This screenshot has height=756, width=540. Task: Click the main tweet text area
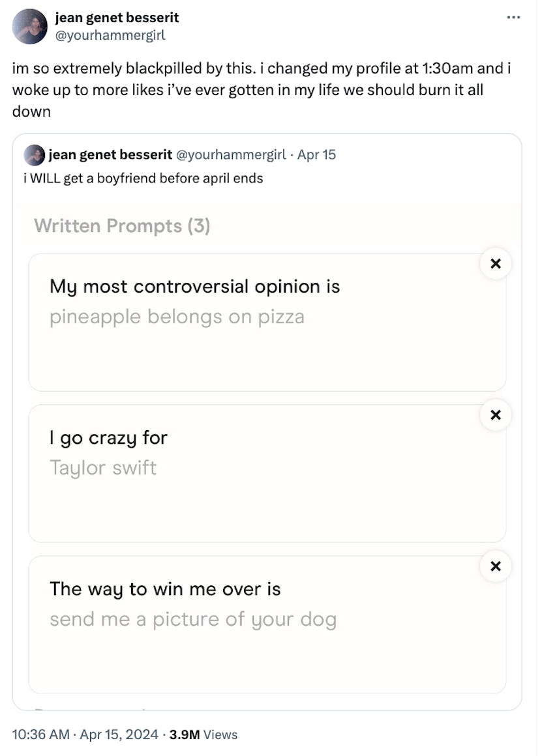[261, 90]
